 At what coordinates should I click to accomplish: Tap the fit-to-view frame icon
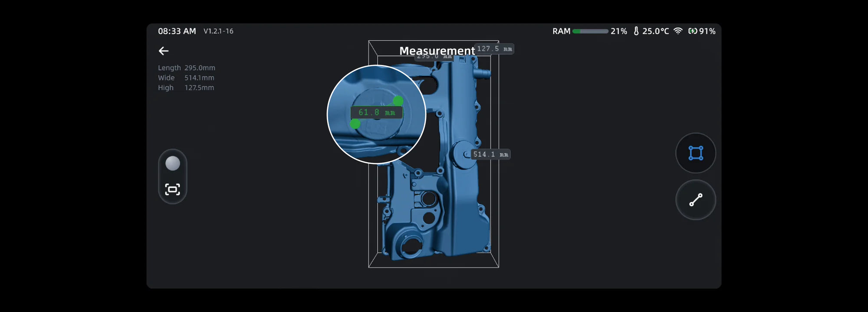[x=173, y=189]
